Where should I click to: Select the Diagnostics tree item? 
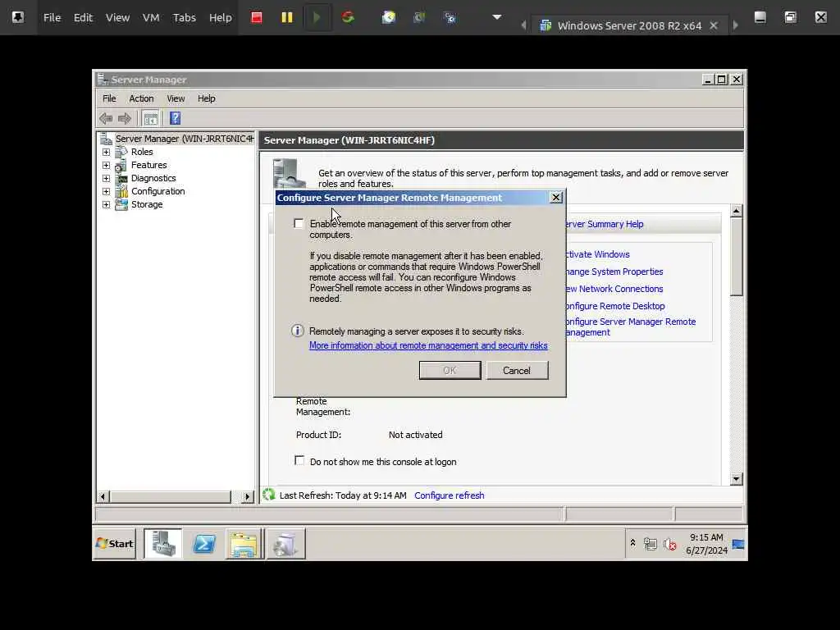point(153,178)
